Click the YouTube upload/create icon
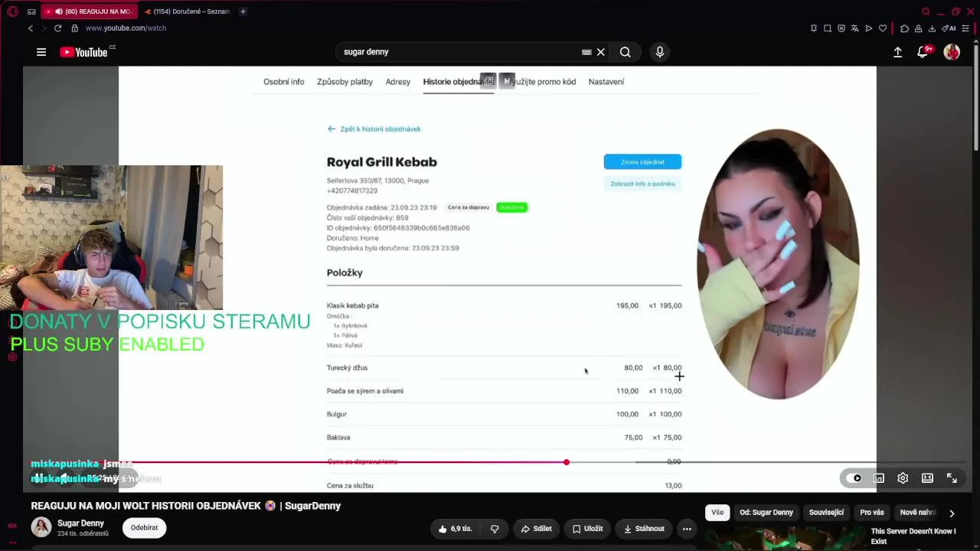Viewport: 980px width, 551px height. click(x=897, y=52)
